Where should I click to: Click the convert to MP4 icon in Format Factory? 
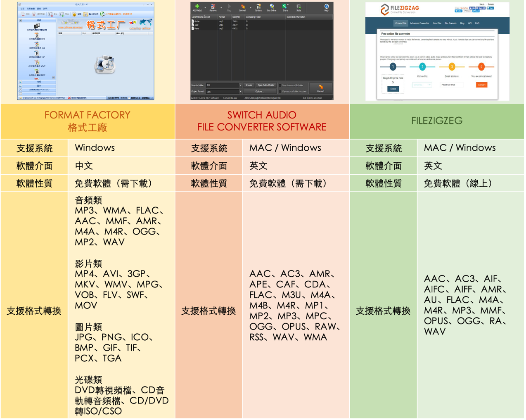coord(37,35)
